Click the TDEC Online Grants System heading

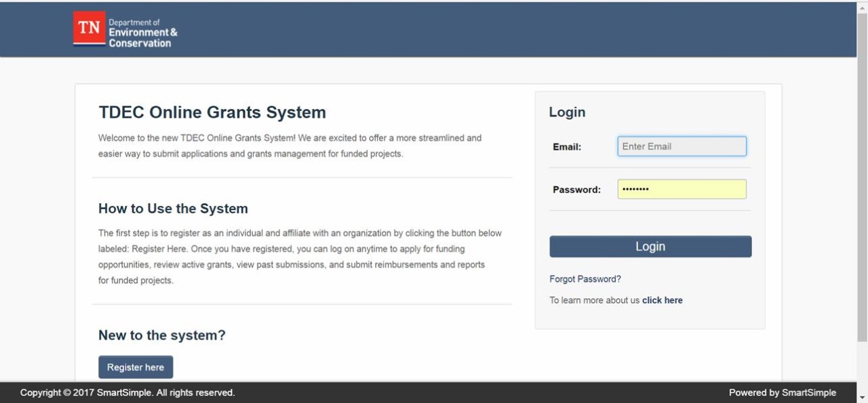[x=212, y=112]
